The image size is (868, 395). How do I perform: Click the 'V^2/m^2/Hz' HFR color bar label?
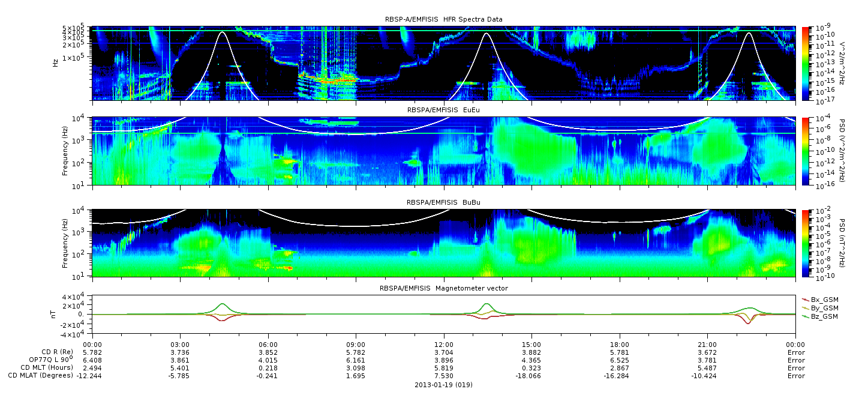843,63
